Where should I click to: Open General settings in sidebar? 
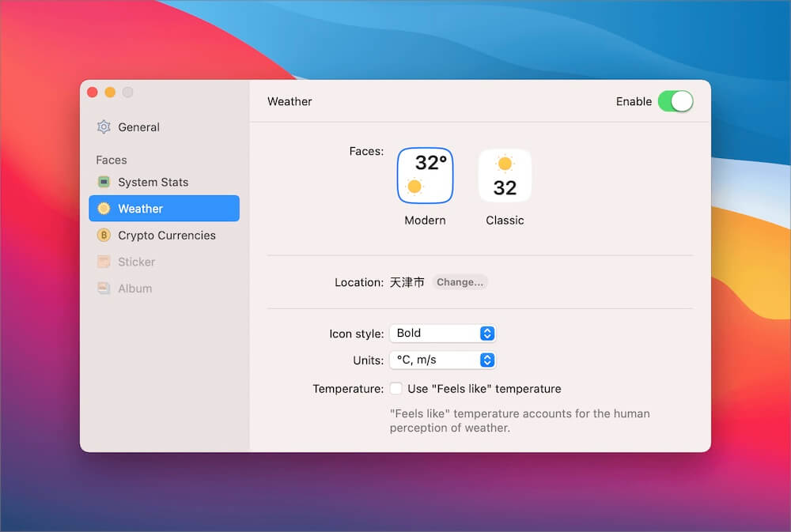coord(138,127)
